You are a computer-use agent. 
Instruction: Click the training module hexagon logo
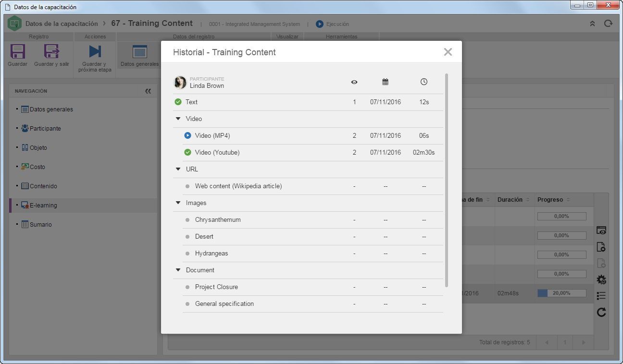coord(14,24)
